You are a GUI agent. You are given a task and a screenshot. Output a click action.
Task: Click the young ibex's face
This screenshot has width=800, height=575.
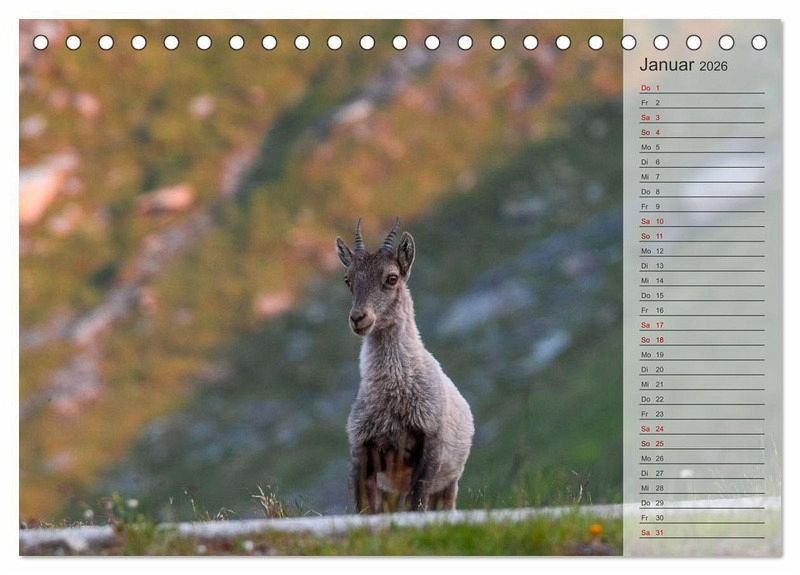pyautogui.click(x=371, y=288)
